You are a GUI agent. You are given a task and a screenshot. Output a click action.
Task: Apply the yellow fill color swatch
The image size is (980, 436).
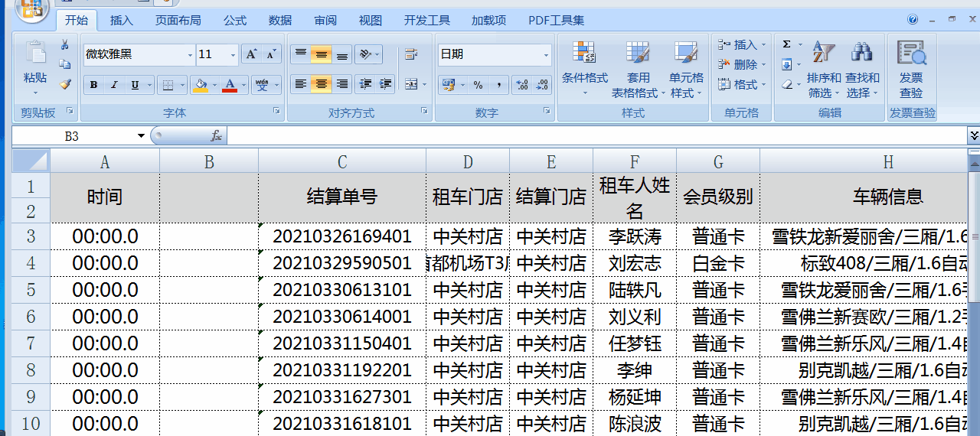201,85
